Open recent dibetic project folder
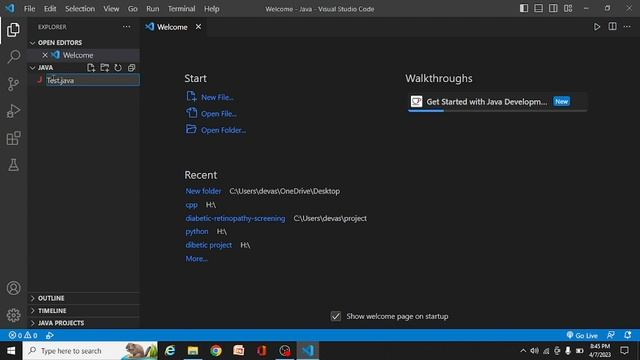 pos(209,245)
